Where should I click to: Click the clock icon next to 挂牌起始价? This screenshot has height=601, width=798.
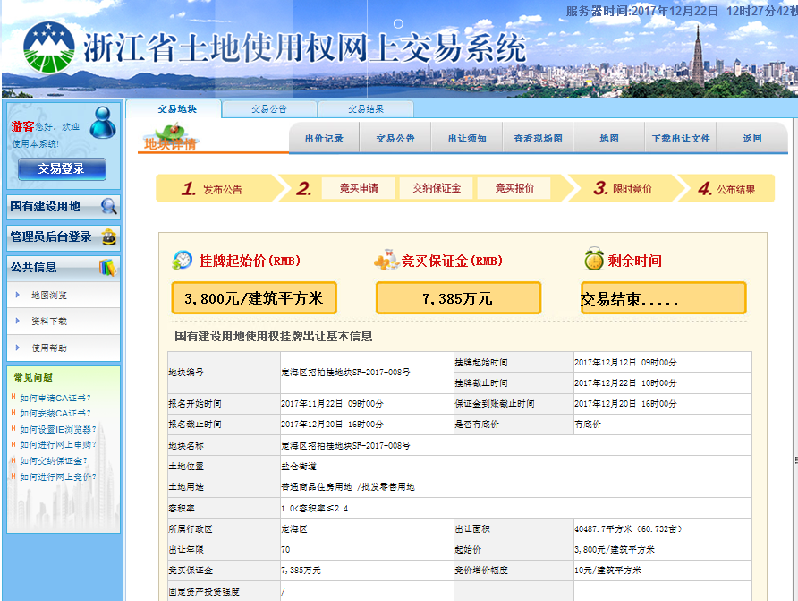(183, 260)
